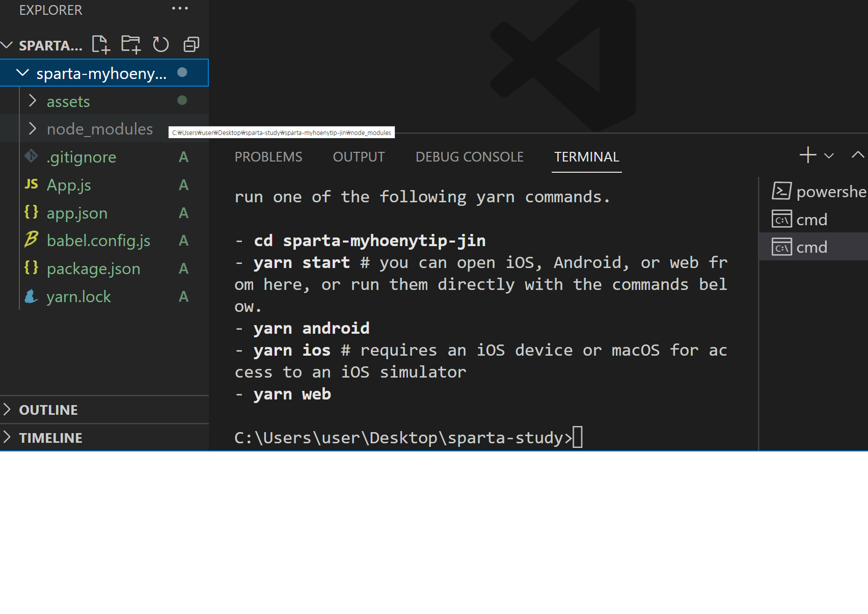Open the package.json file

(104, 269)
